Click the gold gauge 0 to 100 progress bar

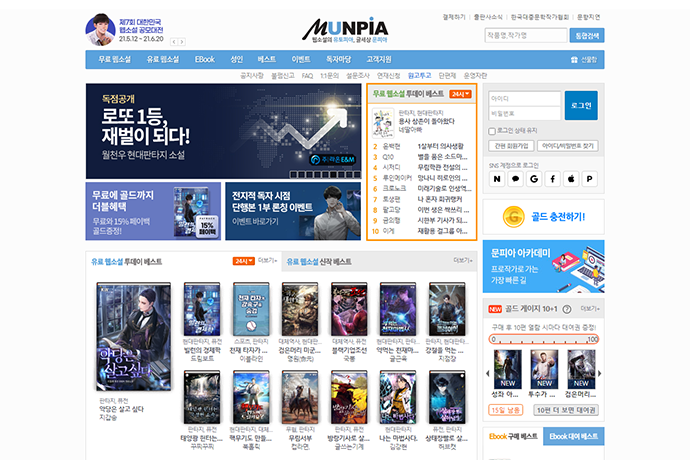pos(544,339)
